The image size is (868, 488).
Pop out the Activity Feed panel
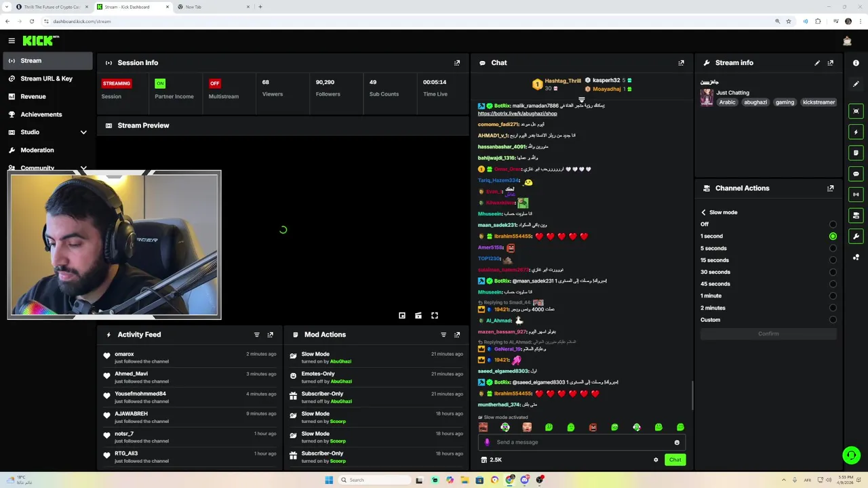[270, 335]
